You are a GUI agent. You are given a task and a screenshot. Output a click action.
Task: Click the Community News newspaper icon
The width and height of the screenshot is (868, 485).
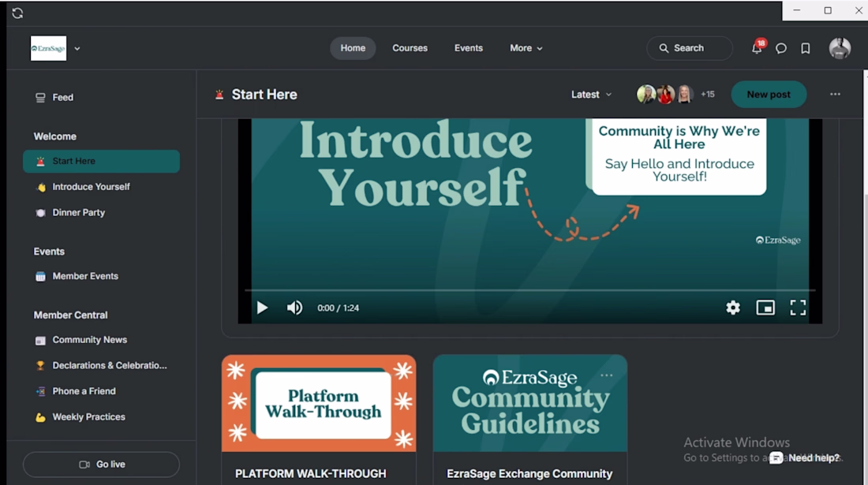coord(40,341)
